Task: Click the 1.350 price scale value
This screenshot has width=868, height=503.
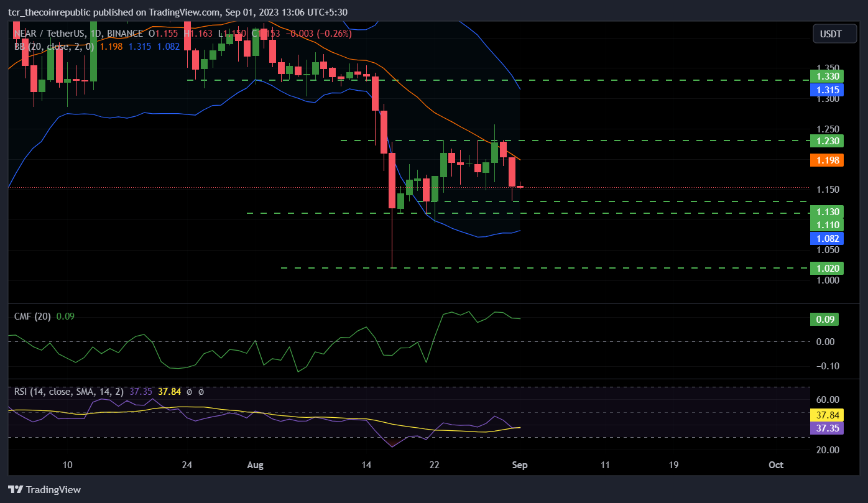Action: click(828, 67)
